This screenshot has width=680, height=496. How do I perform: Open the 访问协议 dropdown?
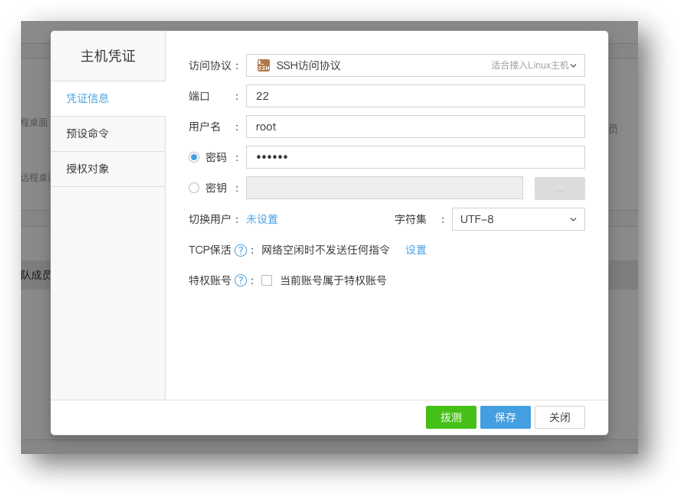pyautogui.click(x=415, y=65)
